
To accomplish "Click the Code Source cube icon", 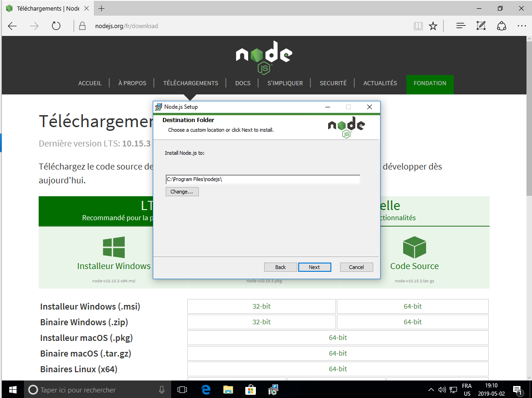I will point(414,248).
